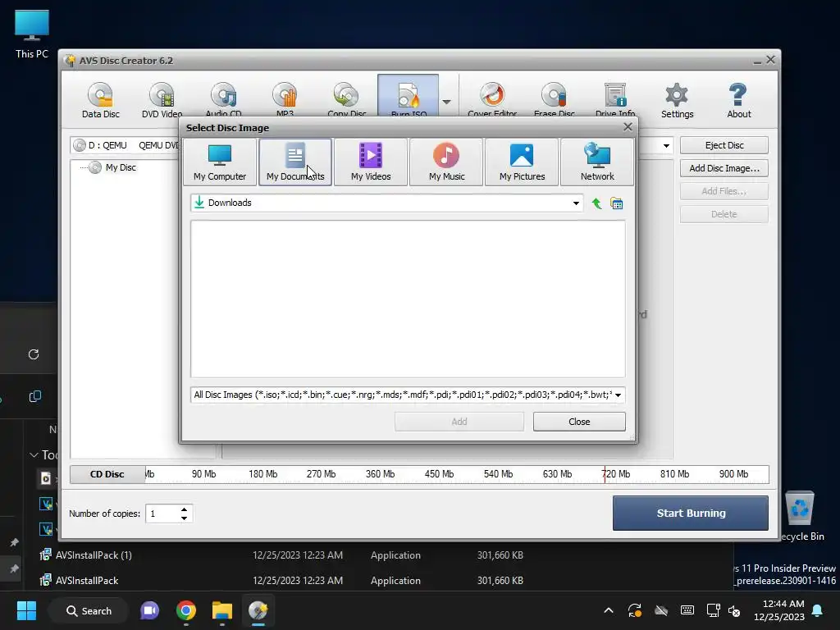Click the Number of copies field
This screenshot has width=840, height=630.
click(162, 514)
